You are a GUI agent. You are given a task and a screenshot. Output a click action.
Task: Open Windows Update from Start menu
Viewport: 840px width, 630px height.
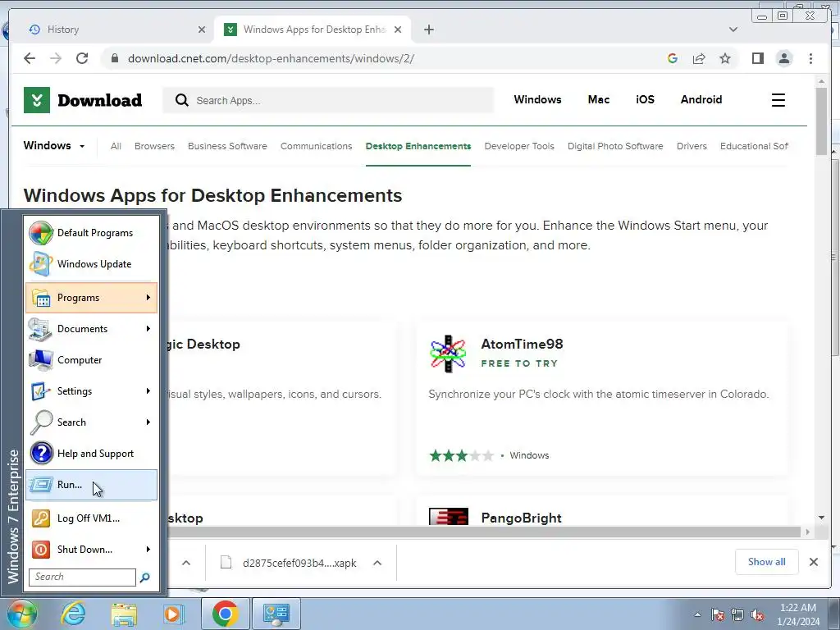tap(92, 264)
